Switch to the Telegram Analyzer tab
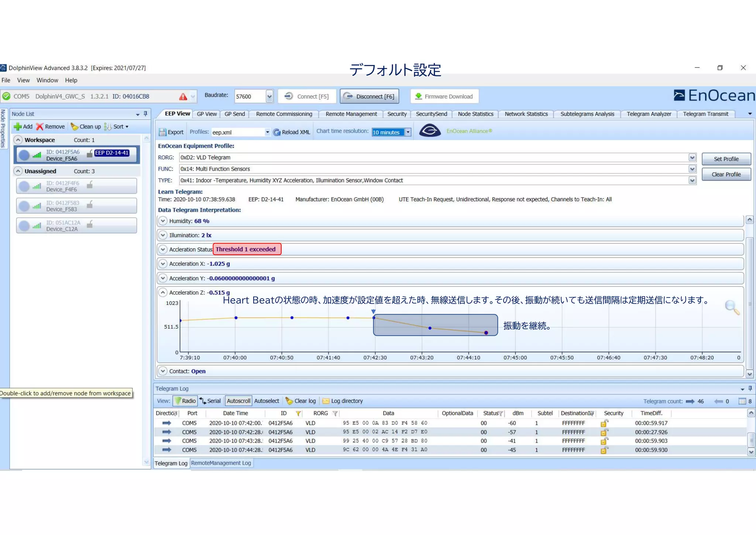Viewport: 756px width, 535px height. [649, 114]
